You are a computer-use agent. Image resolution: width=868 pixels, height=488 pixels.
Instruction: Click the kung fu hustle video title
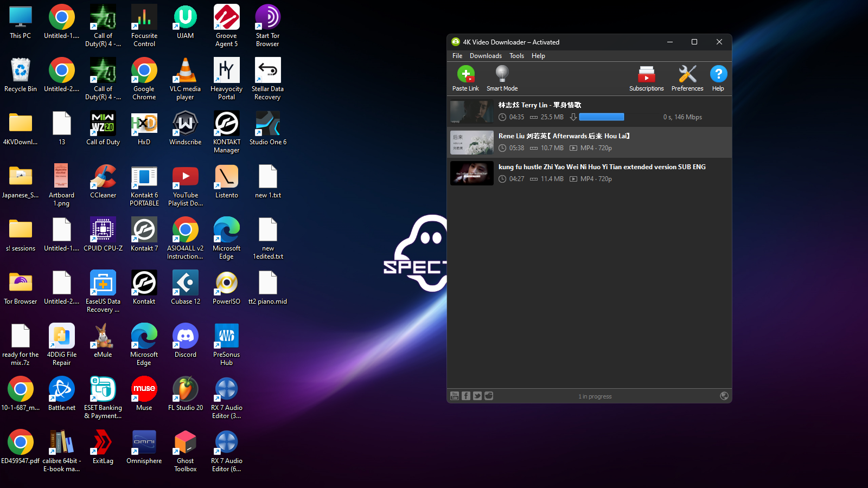click(602, 167)
